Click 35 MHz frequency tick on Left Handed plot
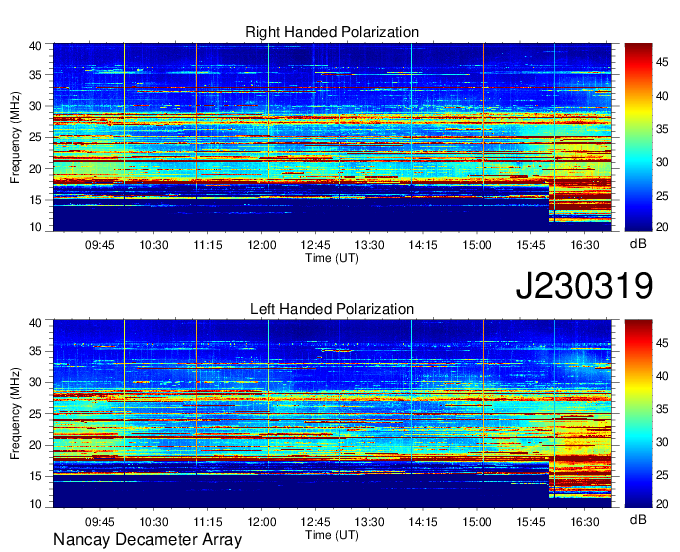This screenshot has height=552, width=680. click(x=35, y=351)
